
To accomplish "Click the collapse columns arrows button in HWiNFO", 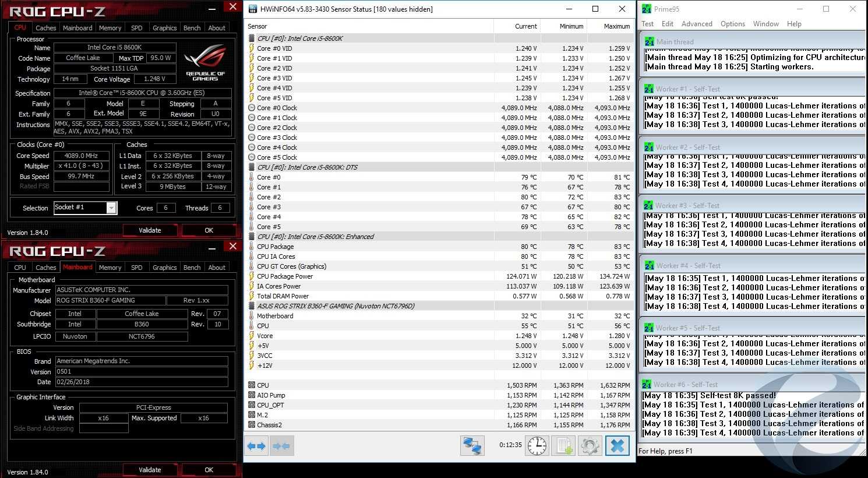I will click(x=282, y=446).
